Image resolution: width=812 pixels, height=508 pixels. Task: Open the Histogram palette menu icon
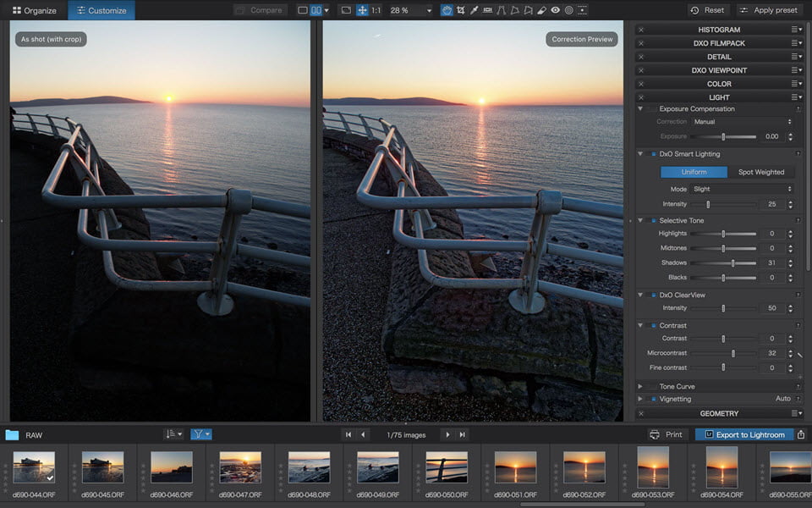click(797, 30)
